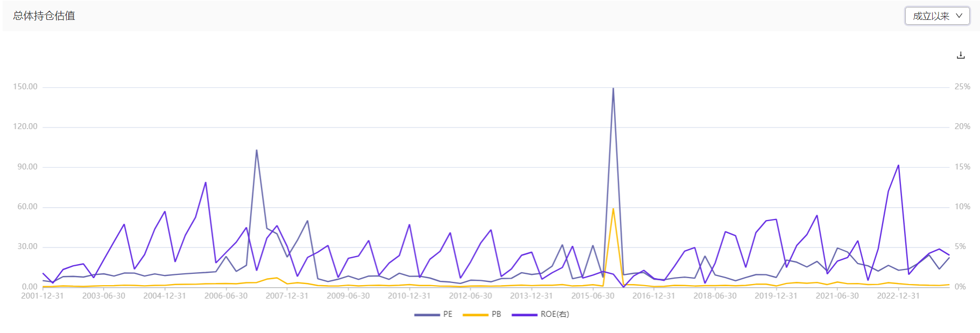Click the 2022-12-31 x-axis date label
The width and height of the screenshot is (980, 333).
tap(898, 296)
